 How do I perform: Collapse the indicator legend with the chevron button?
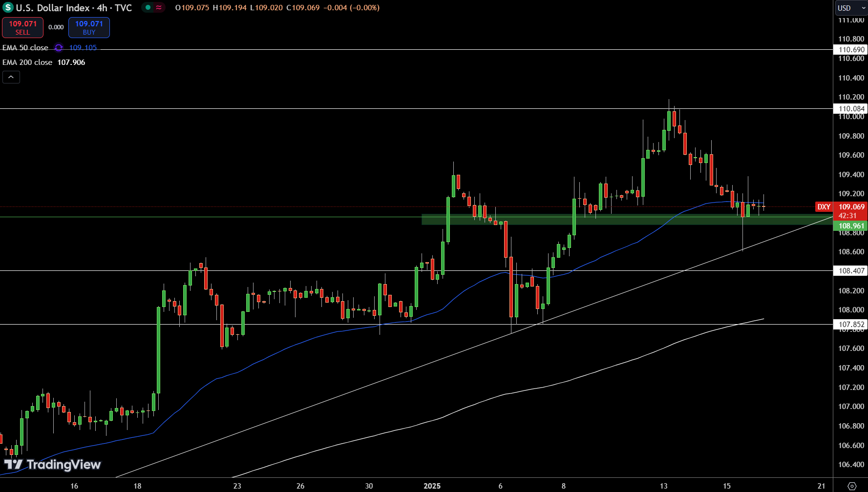click(11, 77)
